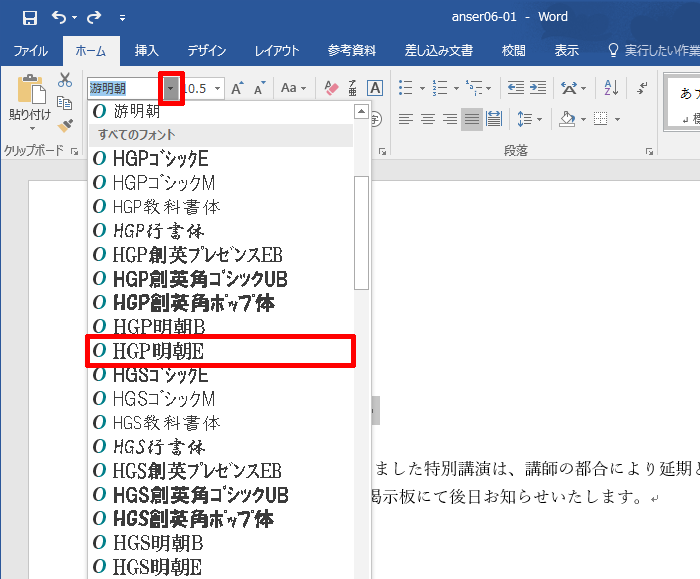Select the HGP明朝E font

coord(221,351)
